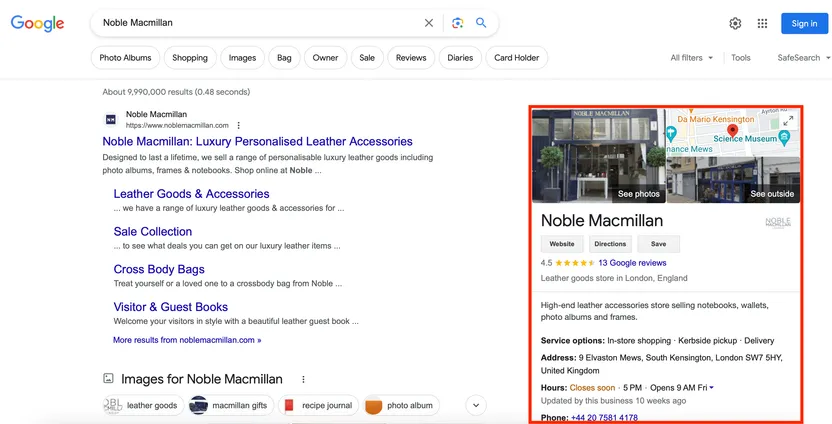Screen dimensions: 832x424
Task: Select the Shopping filter chip
Action: click(190, 58)
